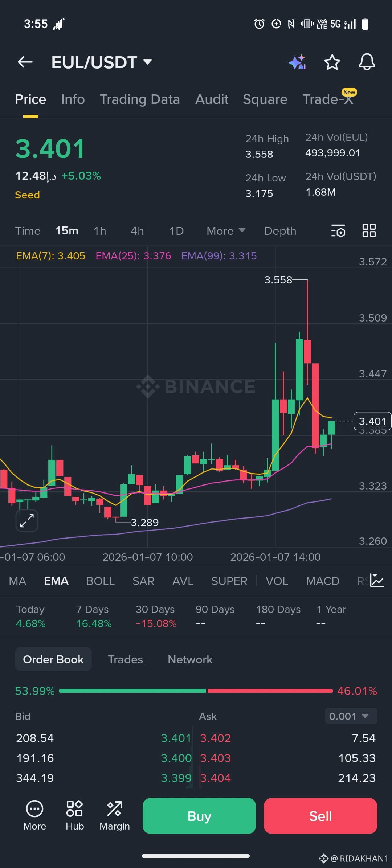
Task: Select the 1h chart interval
Action: tap(100, 231)
